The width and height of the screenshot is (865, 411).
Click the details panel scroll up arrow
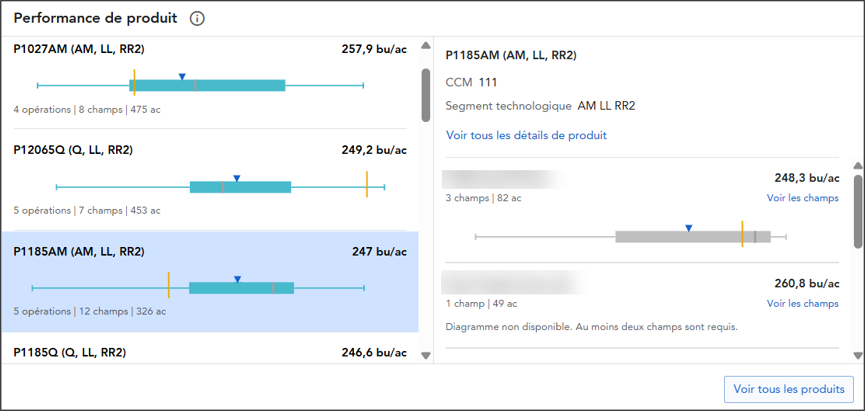857,166
